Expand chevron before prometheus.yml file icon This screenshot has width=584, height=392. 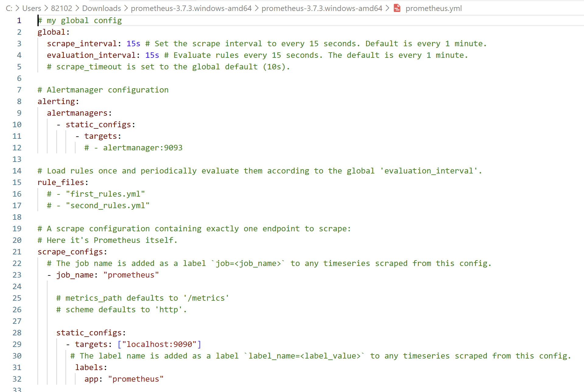[387, 8]
